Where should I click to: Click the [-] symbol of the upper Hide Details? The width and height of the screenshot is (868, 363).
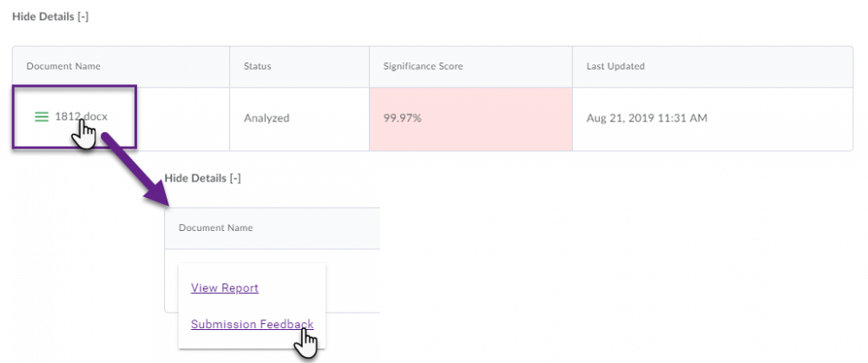tap(82, 16)
